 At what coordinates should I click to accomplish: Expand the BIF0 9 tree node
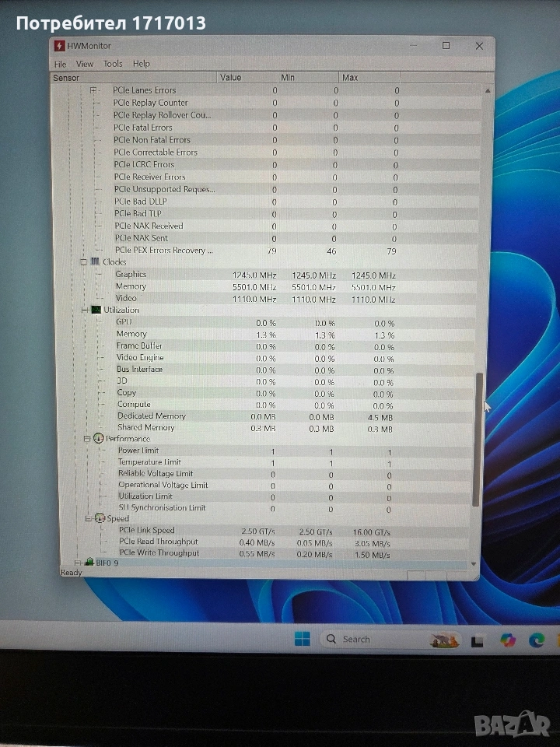click(78, 562)
